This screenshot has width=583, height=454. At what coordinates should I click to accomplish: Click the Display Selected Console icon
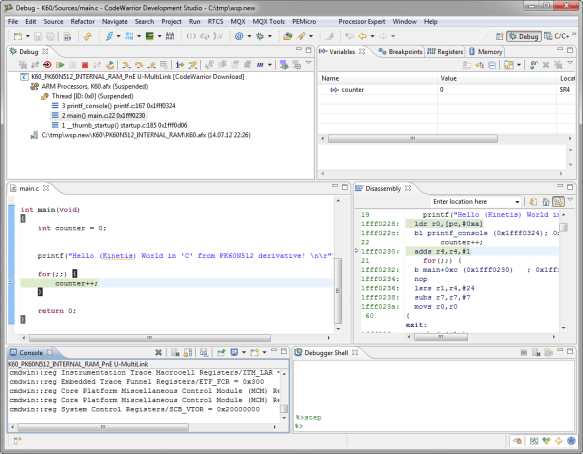point(234,352)
